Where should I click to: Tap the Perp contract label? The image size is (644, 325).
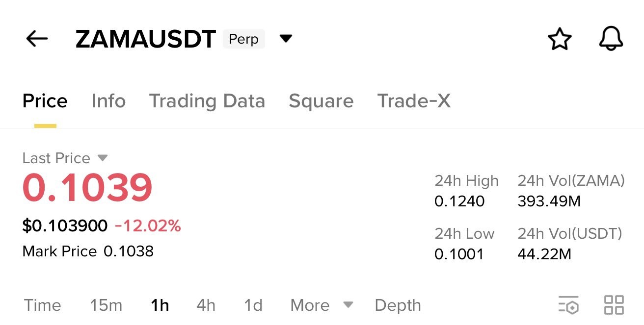(x=244, y=39)
